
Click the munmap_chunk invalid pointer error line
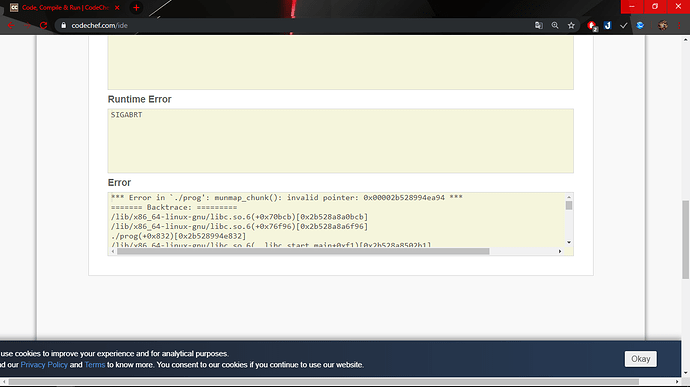tap(286, 198)
